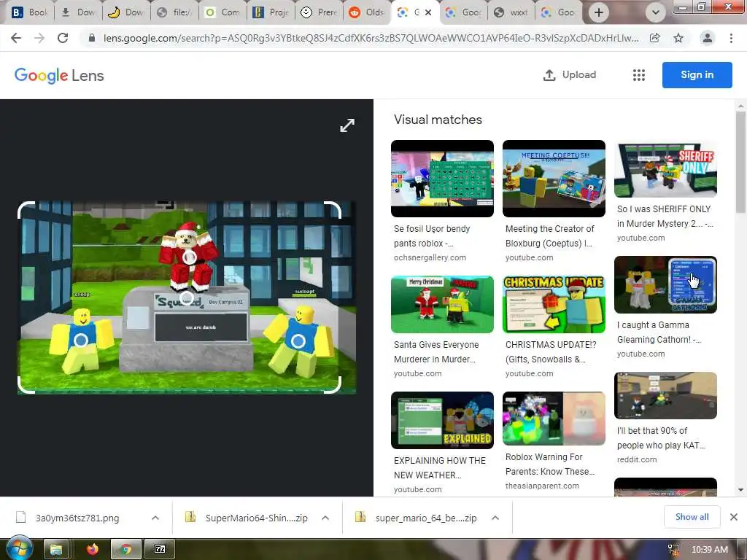Click the Chrome taskbar icon
The image size is (747, 560).
(x=125, y=550)
